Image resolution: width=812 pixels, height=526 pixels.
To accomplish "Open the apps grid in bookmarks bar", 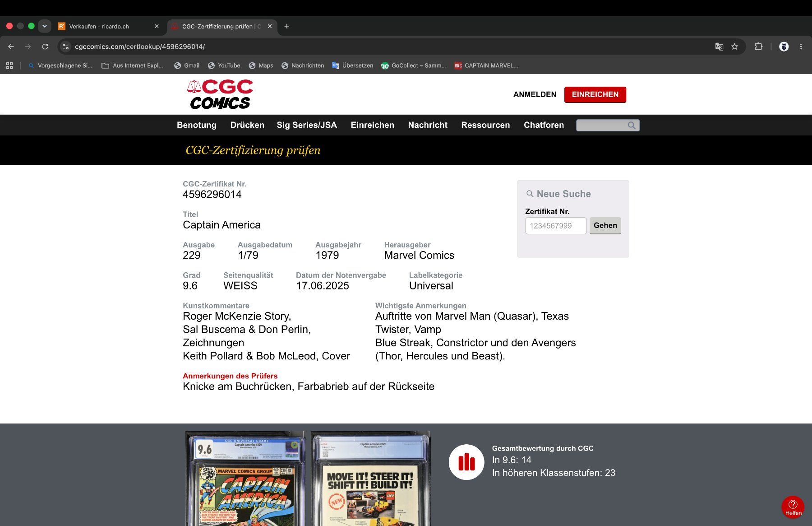I will coord(9,65).
